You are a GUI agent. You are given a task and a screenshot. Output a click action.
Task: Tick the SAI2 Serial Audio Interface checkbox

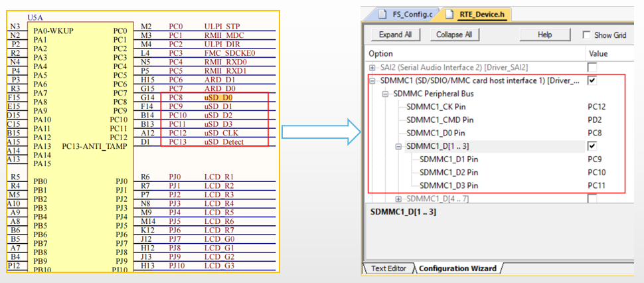coord(592,68)
